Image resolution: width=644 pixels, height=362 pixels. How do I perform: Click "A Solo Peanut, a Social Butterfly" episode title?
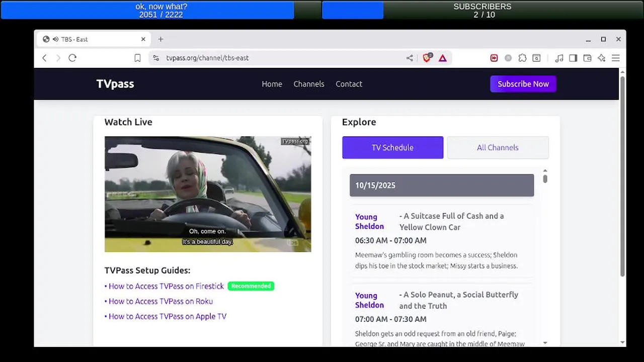pos(459,300)
